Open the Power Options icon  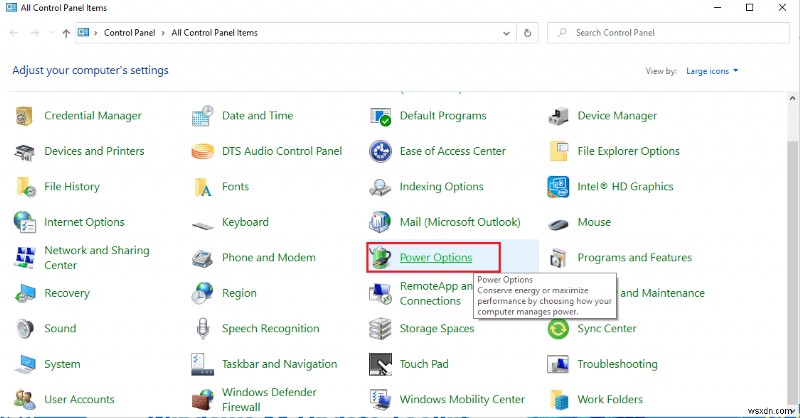coord(380,258)
